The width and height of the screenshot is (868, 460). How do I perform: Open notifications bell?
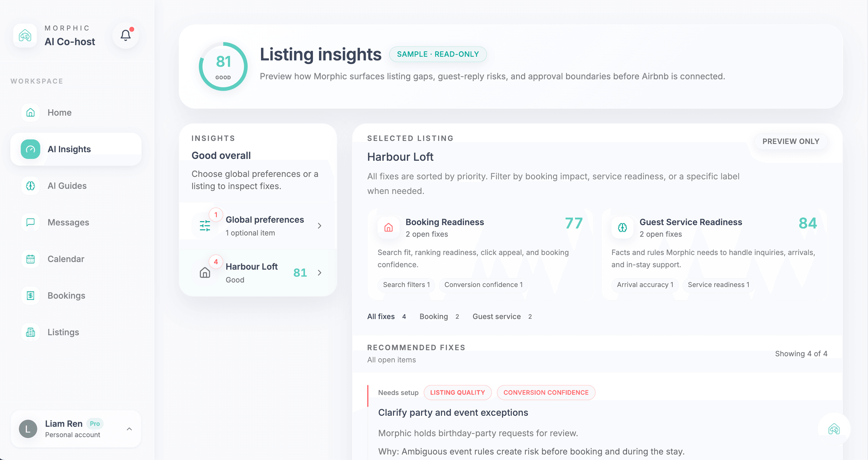click(126, 35)
